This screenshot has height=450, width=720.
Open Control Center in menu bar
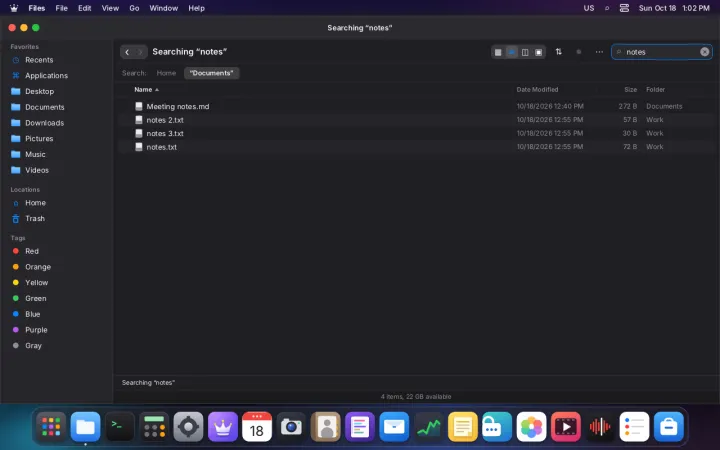pos(624,8)
